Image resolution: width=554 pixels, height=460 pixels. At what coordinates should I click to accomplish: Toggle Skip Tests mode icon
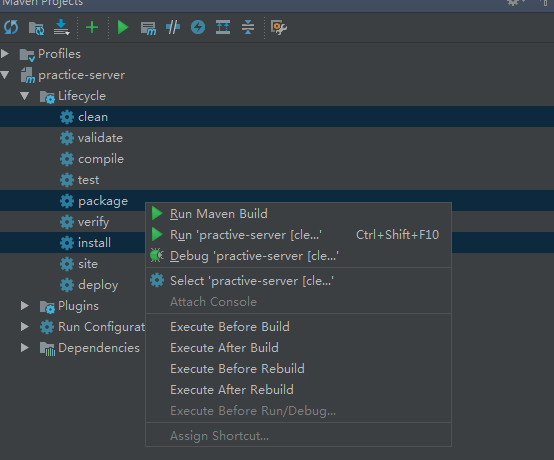(x=173, y=27)
